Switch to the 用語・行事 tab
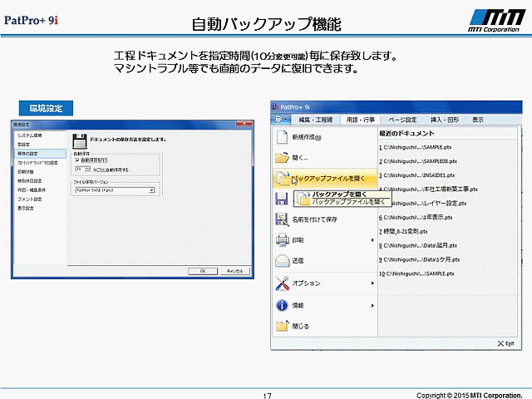 [x=360, y=120]
